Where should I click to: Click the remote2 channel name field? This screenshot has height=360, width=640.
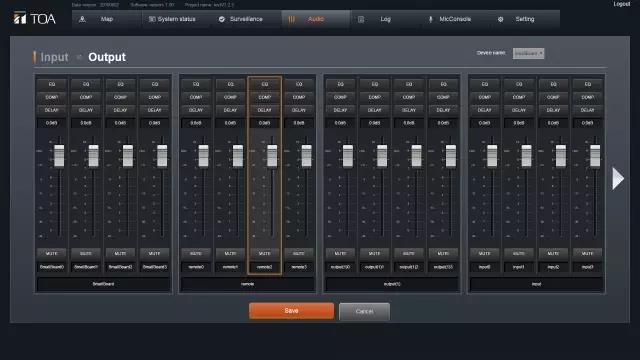tap(264, 267)
